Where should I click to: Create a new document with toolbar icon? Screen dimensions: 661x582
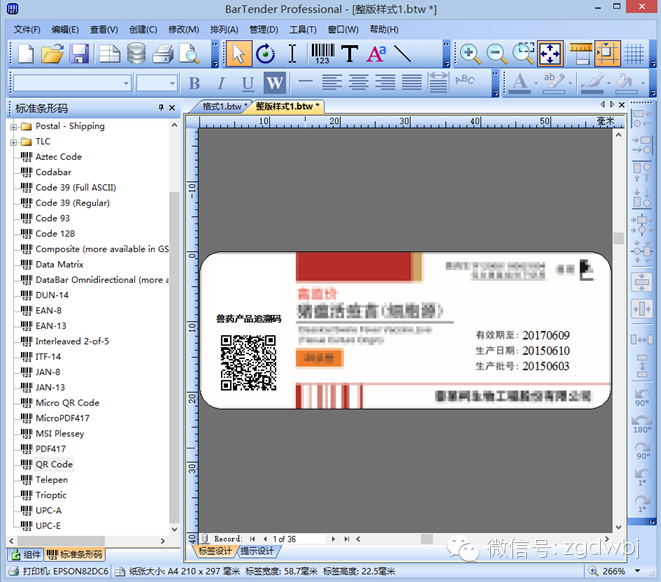(26, 54)
